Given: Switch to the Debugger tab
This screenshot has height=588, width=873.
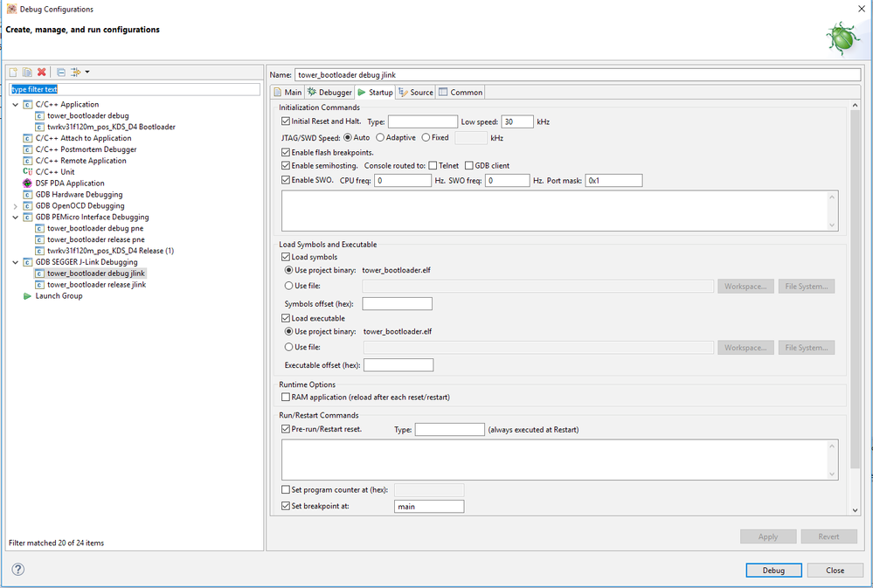Looking at the screenshot, I should point(329,93).
